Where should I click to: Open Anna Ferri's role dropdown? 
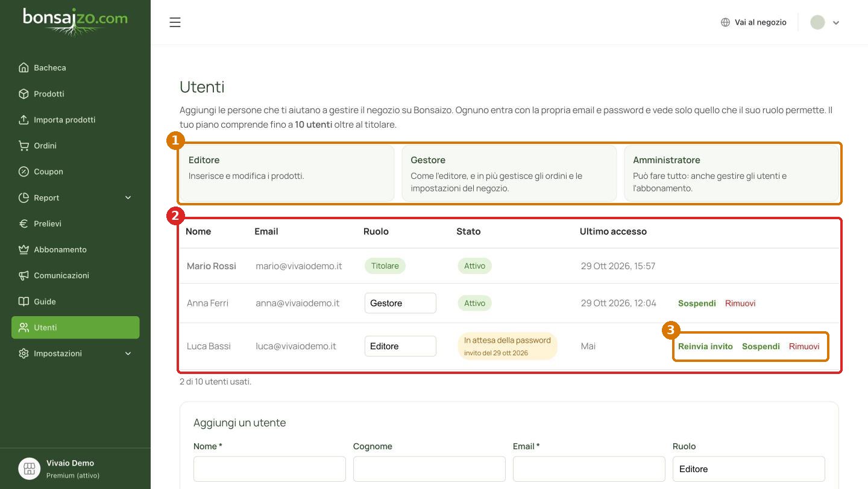point(400,303)
